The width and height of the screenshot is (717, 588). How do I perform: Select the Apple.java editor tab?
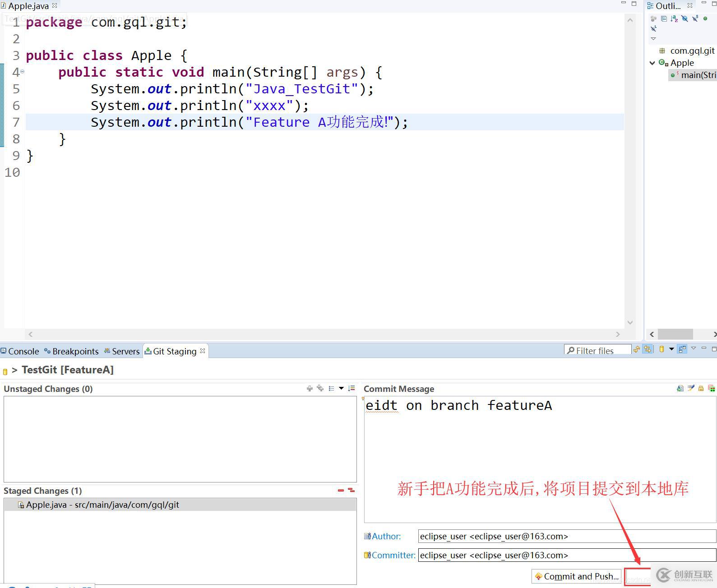(28, 6)
